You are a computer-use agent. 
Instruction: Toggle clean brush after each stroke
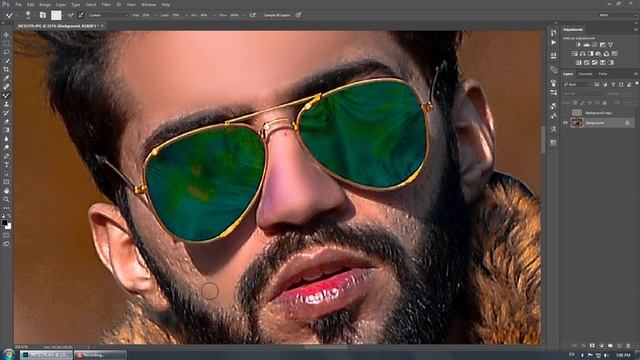pos(80,15)
